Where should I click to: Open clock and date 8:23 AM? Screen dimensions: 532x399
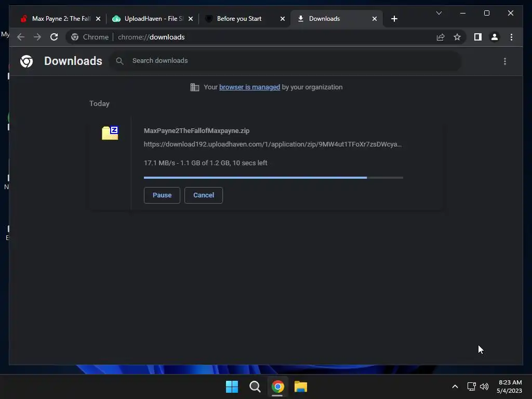[x=509, y=387]
